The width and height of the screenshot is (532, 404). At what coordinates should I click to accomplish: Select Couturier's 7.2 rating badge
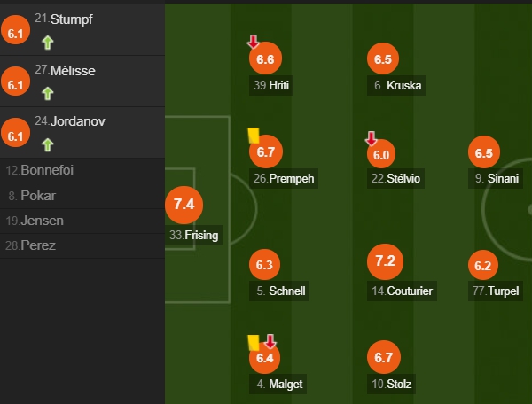385,261
